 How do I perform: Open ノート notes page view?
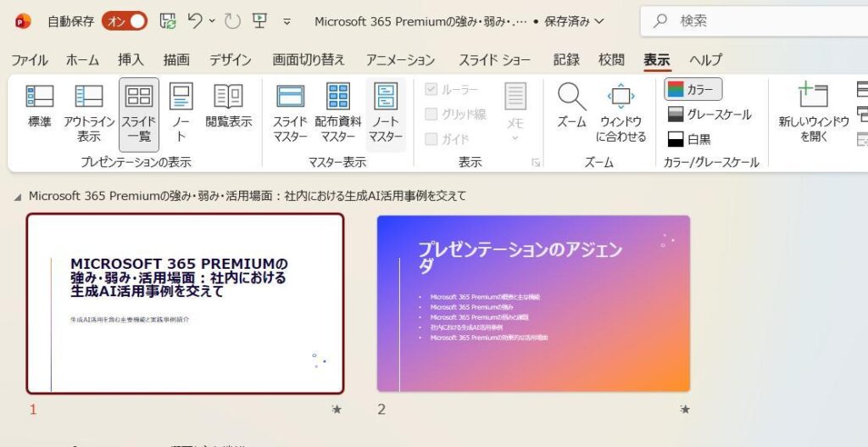[x=181, y=113]
